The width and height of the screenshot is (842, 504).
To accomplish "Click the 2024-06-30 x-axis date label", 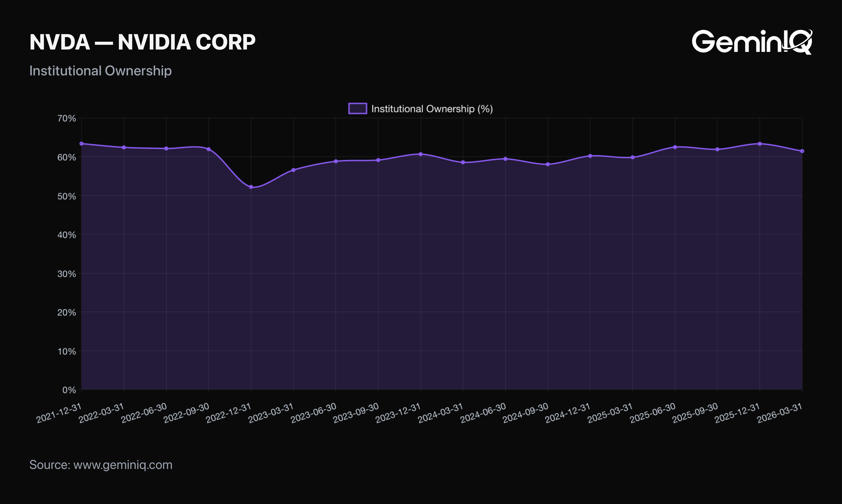I will pyautogui.click(x=483, y=413).
